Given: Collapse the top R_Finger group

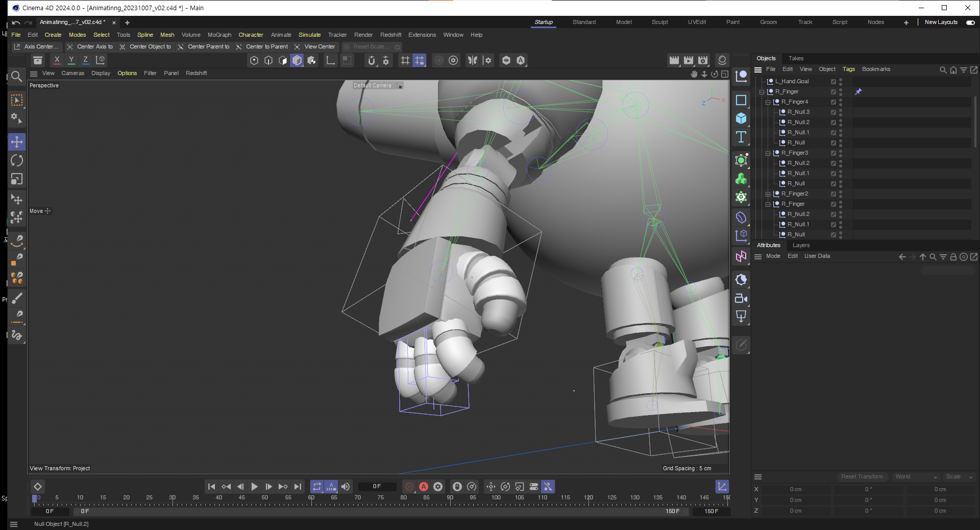Looking at the screenshot, I should tap(762, 92).
